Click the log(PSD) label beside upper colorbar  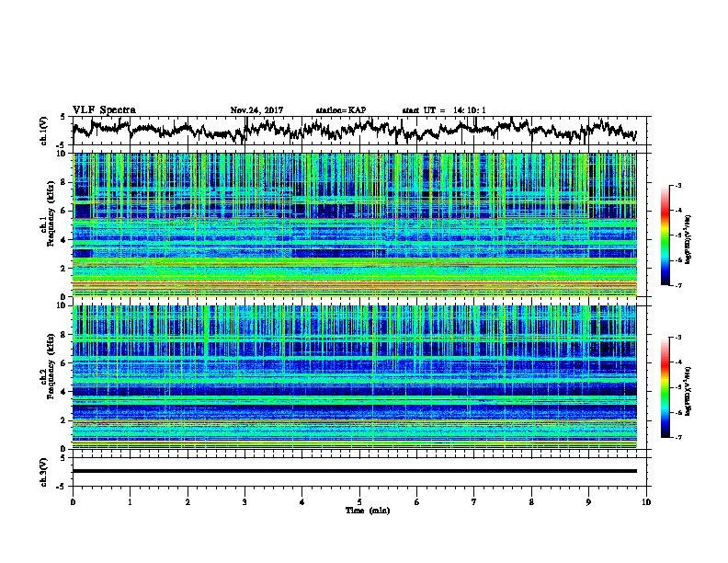pos(688,240)
